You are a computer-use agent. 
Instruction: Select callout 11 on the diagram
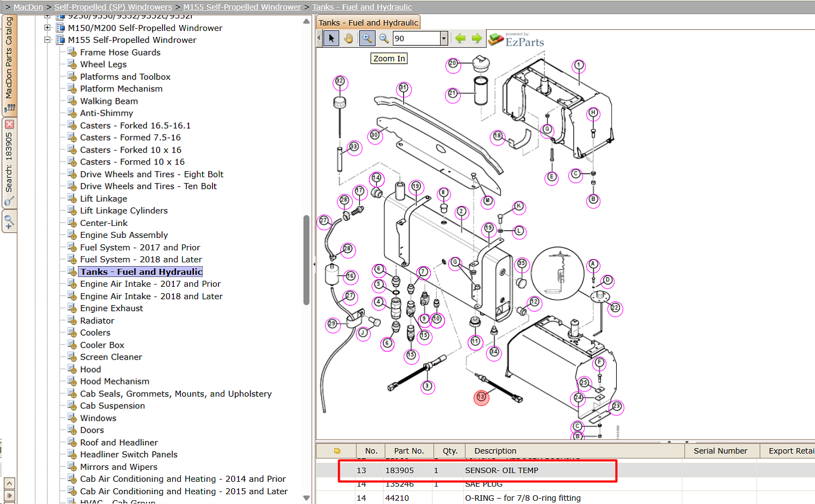click(x=475, y=342)
